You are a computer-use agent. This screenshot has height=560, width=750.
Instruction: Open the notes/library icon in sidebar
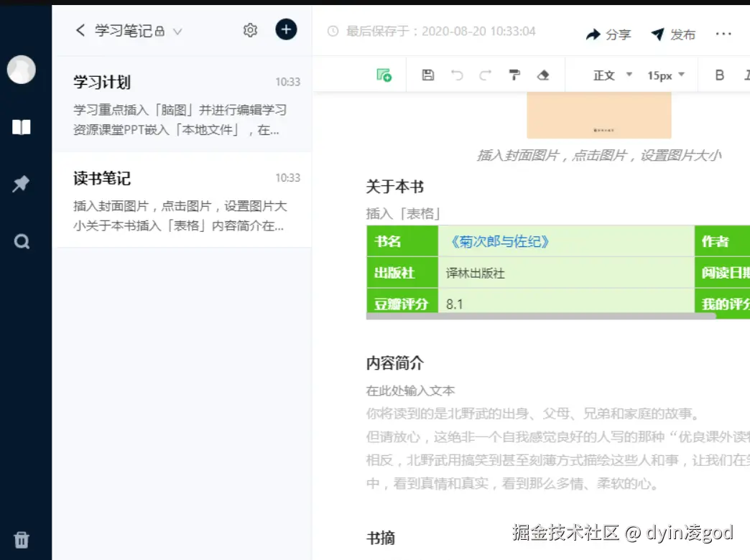click(22, 126)
